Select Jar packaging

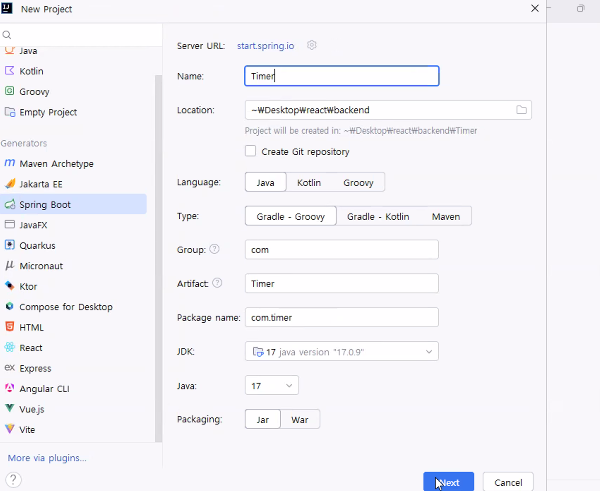click(262, 419)
